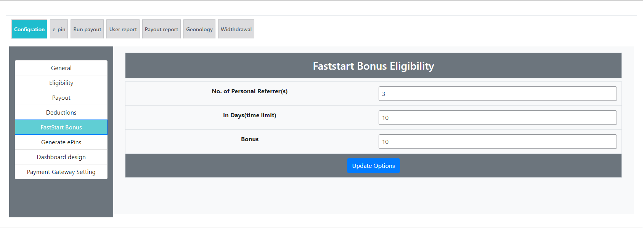Switch to the Widthdrawal tab
This screenshot has height=228, width=644.
[236, 29]
